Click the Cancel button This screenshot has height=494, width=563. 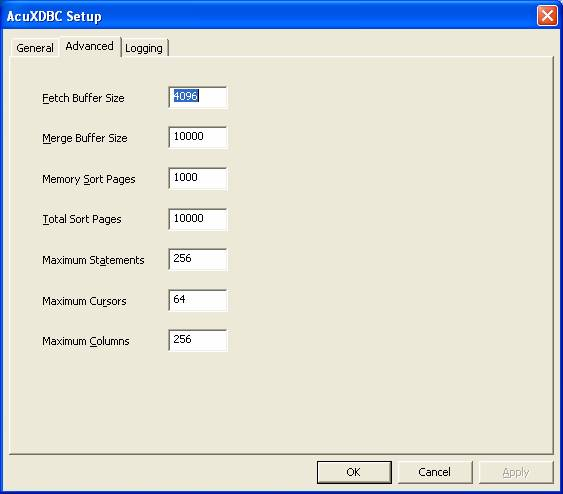pos(435,472)
